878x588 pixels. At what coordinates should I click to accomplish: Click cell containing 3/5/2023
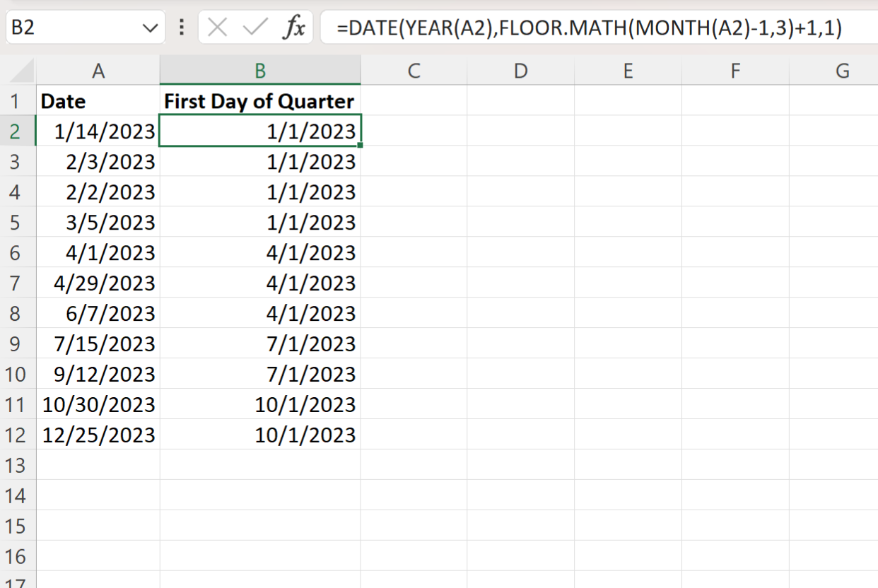[x=98, y=223]
